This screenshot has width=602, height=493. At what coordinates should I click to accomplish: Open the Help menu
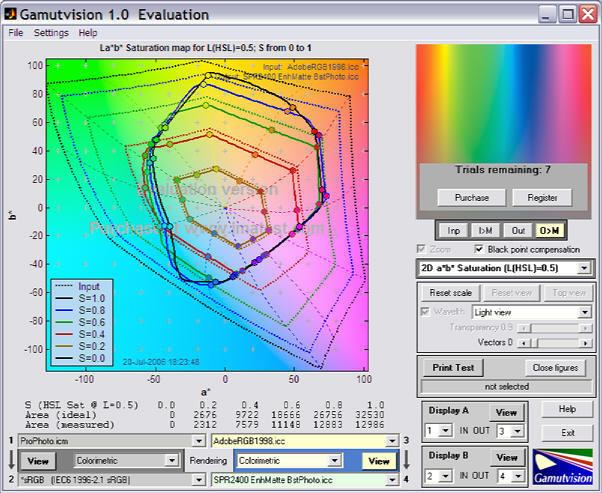[x=88, y=33]
